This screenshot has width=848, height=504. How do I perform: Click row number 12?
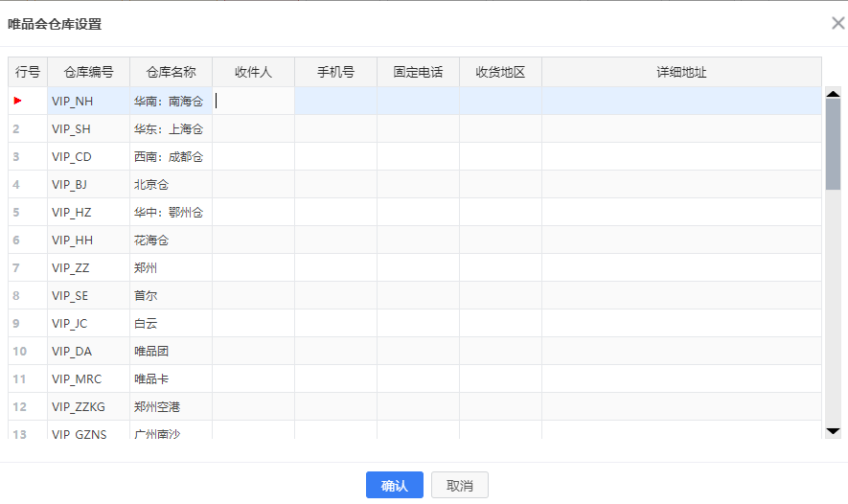[x=28, y=406]
